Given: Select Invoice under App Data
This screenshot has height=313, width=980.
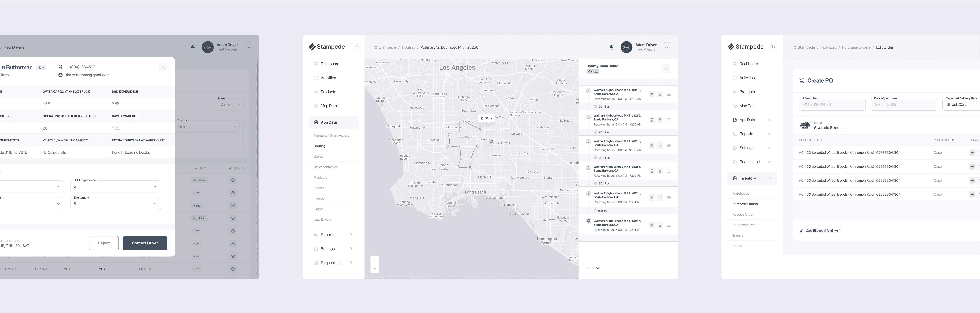Looking at the screenshot, I should pyautogui.click(x=319, y=199).
